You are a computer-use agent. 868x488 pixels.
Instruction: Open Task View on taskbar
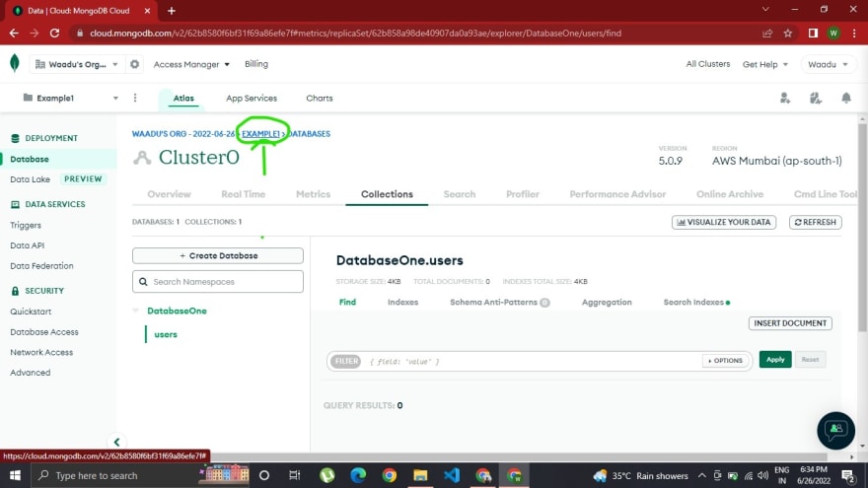pyautogui.click(x=295, y=475)
